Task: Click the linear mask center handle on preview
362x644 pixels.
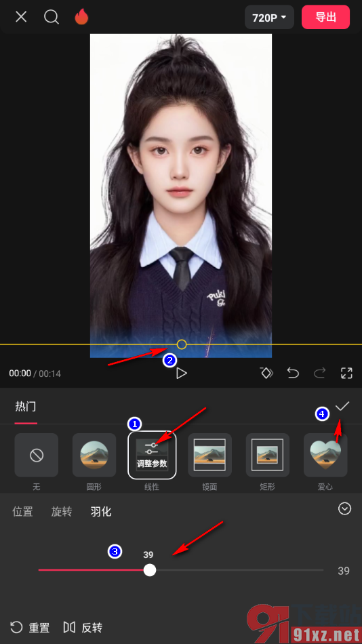Action: click(182, 344)
